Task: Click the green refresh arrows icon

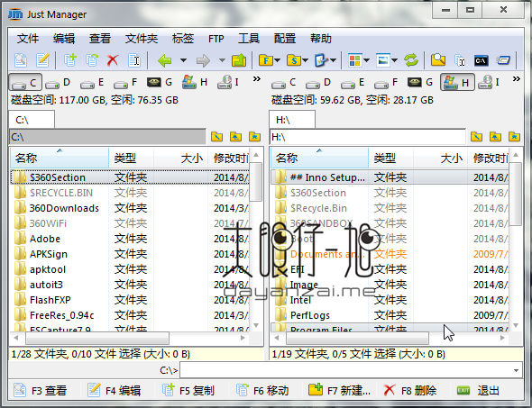Action: coord(411,60)
